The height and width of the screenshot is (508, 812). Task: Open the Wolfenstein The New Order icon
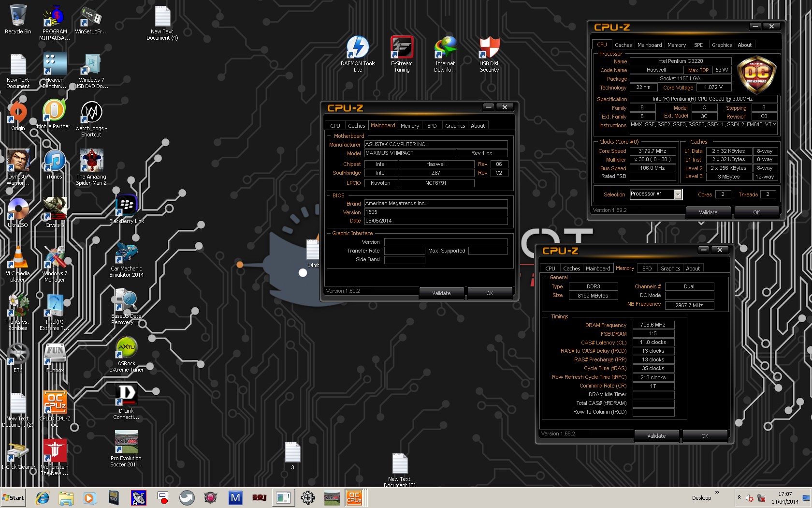tap(55, 458)
